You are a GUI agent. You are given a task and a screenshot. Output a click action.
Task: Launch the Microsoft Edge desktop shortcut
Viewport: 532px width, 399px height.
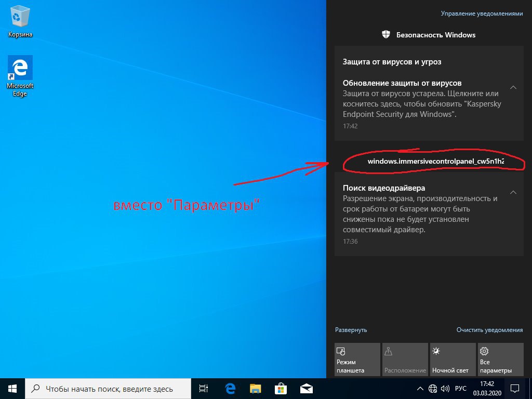pos(20,76)
